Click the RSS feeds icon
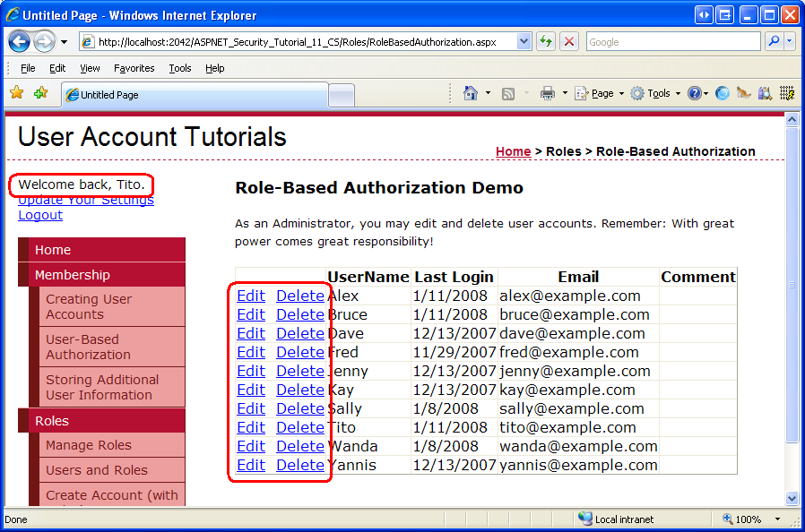This screenshot has height=532, width=805. point(507,94)
